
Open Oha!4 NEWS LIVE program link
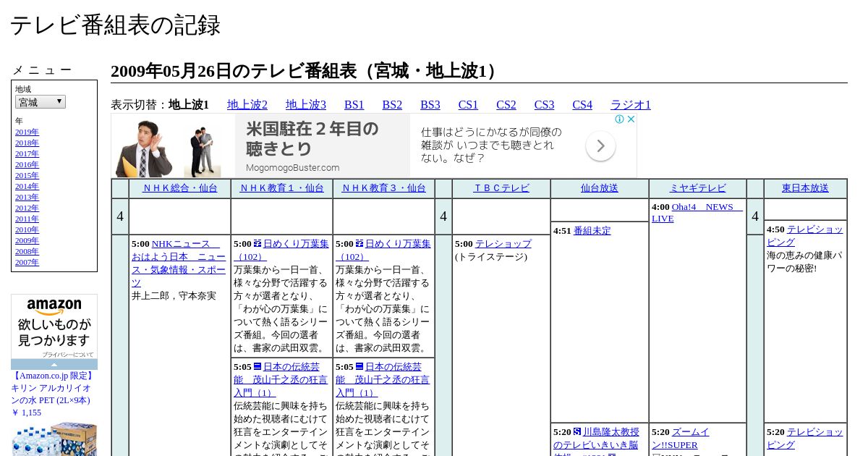coord(697,213)
